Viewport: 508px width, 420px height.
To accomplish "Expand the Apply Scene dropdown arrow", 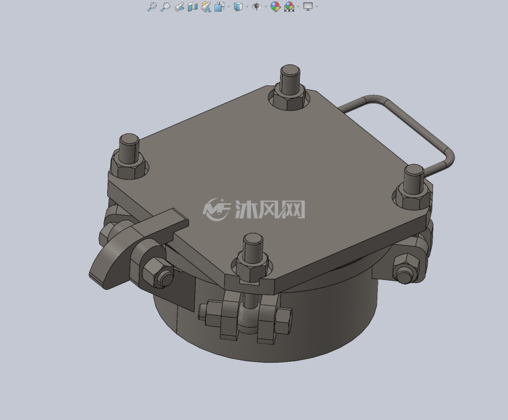I will 298,7.
